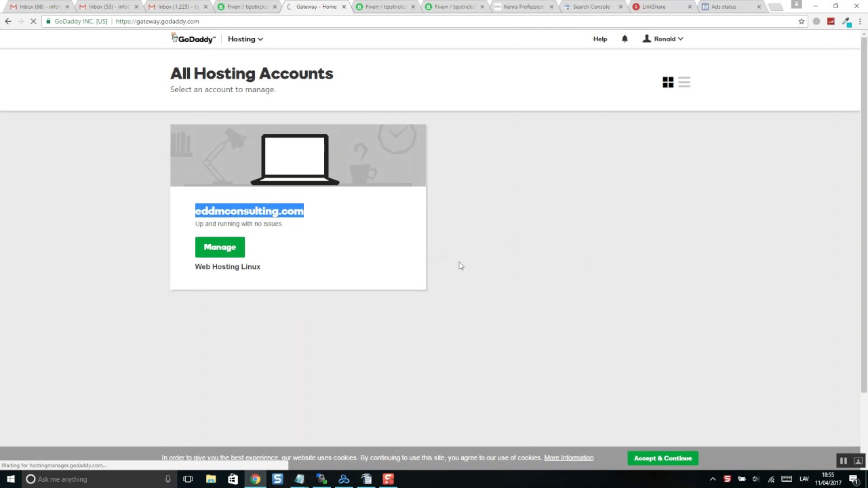Bookmark this page with the star
Viewport: 868px width, 488px height.
tap(802, 21)
